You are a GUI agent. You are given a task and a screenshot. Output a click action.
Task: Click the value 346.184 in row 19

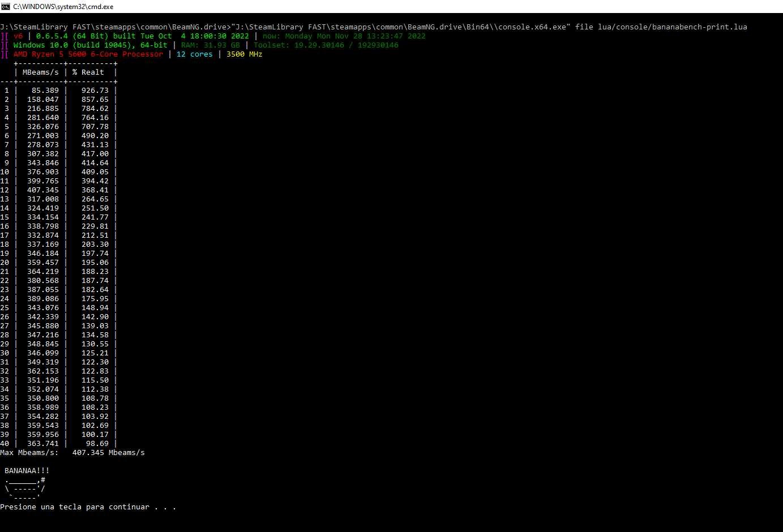(43, 254)
